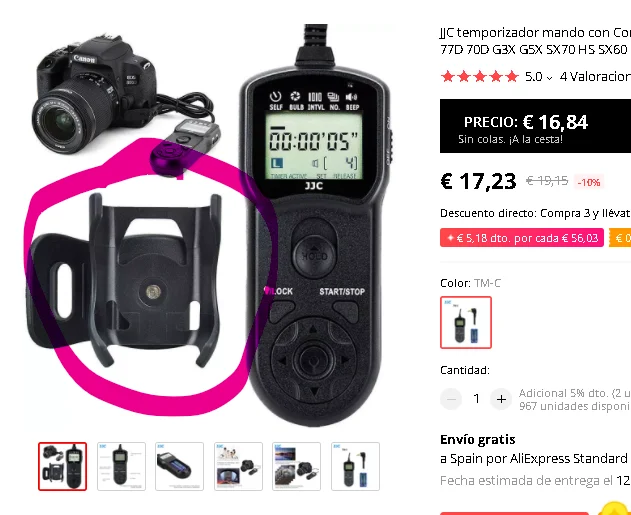Open the second thumbnail showing the remote front
631x515 pixels.
pyautogui.click(x=121, y=466)
